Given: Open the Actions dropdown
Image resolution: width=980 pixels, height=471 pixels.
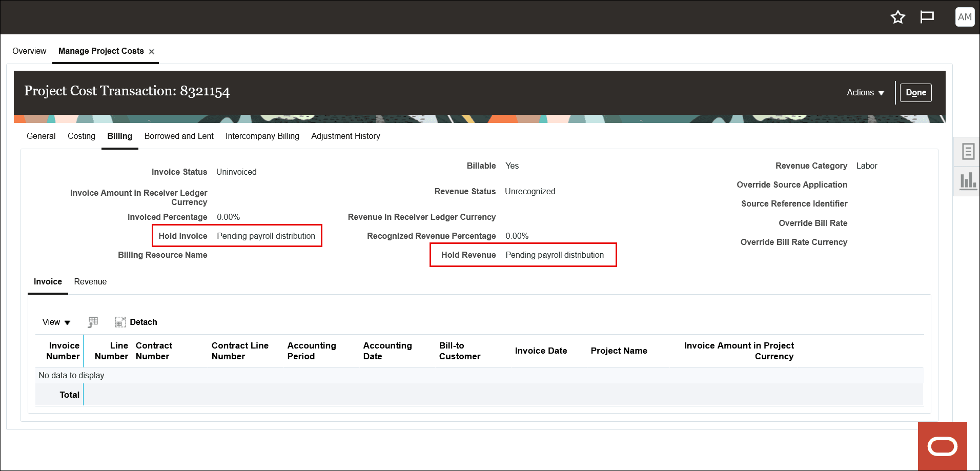Looking at the screenshot, I should click(x=865, y=93).
